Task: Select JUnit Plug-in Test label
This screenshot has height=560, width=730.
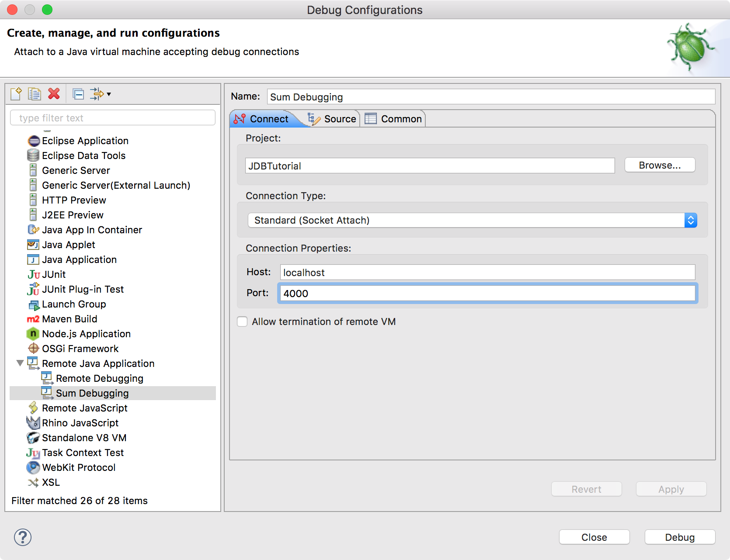Action: click(x=83, y=289)
